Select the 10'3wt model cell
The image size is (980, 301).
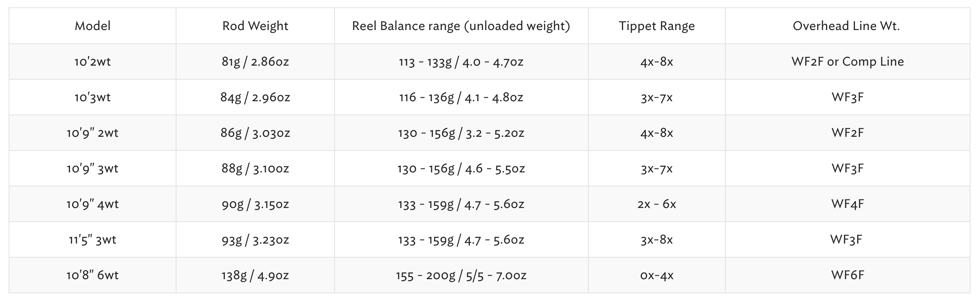[x=92, y=97]
